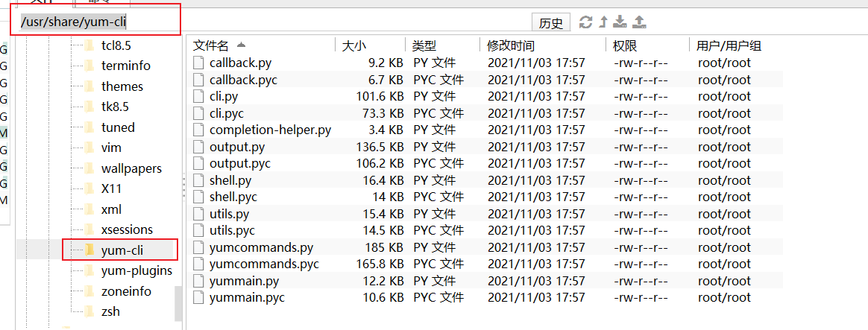
Task: Click the 185 KB size of yumcommands.py
Action: [383, 247]
